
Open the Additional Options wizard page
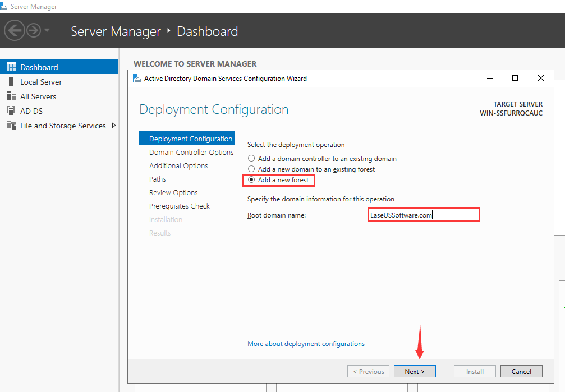point(178,166)
